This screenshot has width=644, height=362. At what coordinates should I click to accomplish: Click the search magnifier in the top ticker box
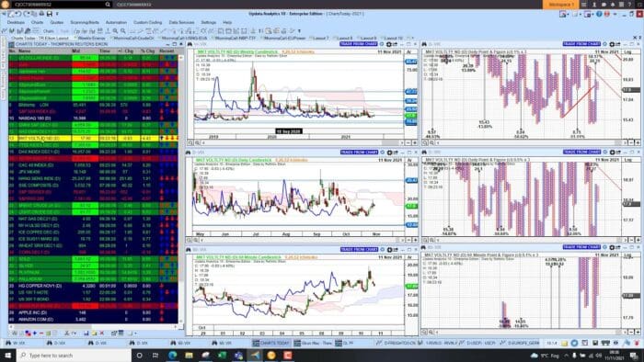(x=108, y=5)
